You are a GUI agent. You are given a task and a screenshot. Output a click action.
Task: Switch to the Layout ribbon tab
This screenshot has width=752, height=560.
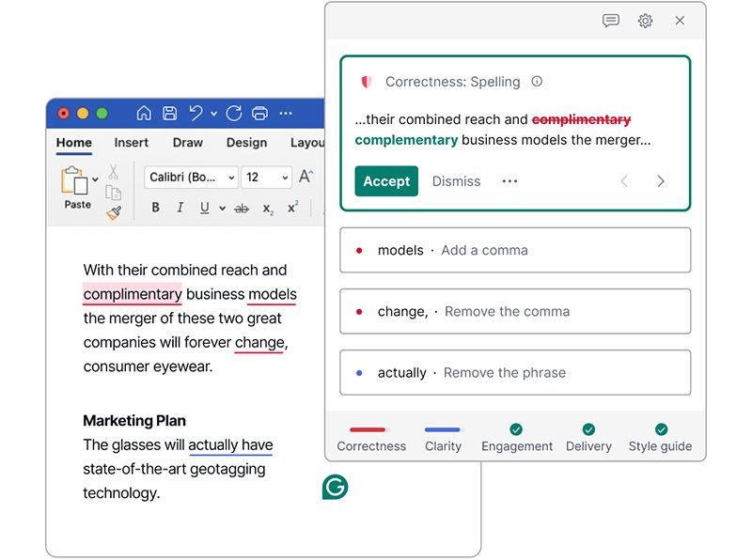coord(307,143)
